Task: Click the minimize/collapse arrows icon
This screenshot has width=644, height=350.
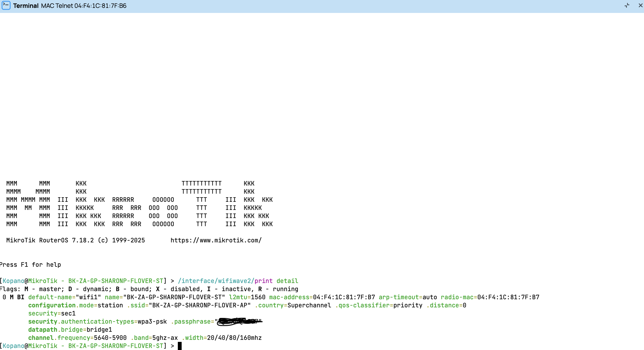Action: tap(627, 5)
